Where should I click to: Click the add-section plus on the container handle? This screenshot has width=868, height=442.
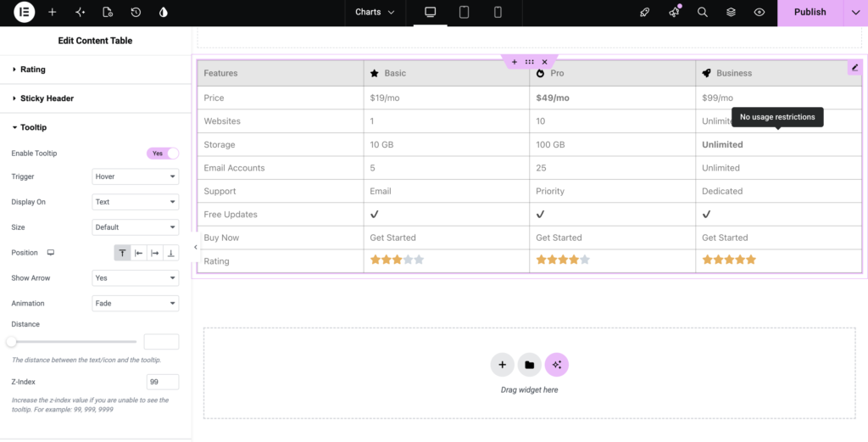[515, 62]
